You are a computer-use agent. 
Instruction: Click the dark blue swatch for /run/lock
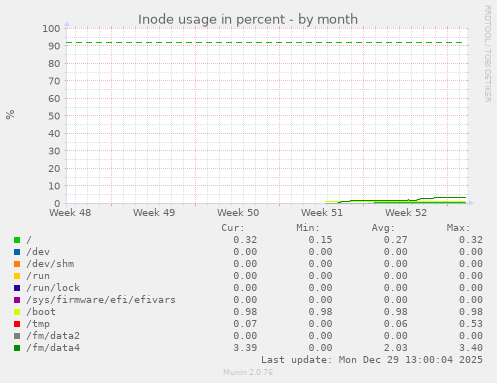tap(17, 288)
